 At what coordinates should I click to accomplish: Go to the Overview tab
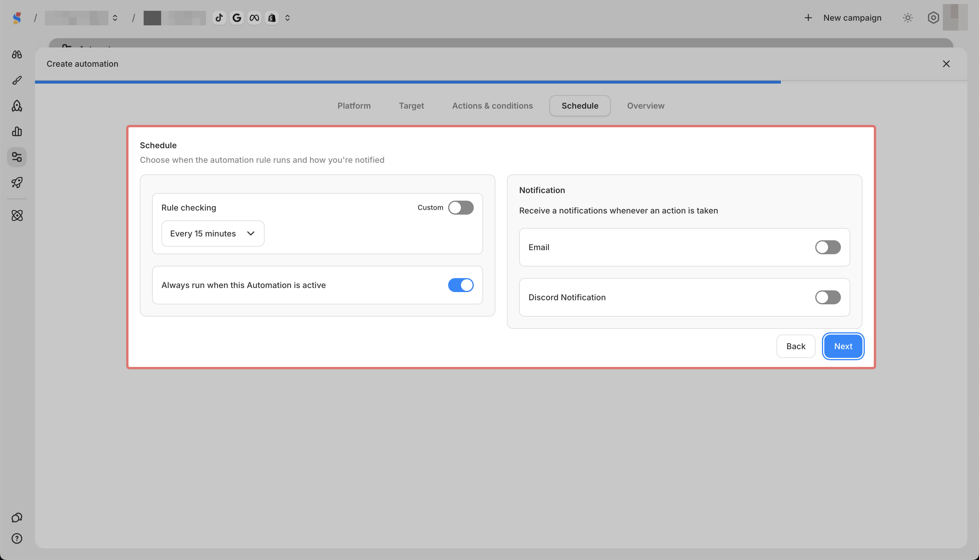point(645,106)
